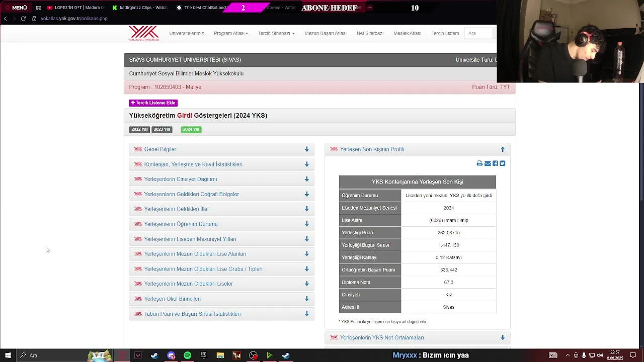
Task: Click the print icon above the table
Action: [479, 163]
